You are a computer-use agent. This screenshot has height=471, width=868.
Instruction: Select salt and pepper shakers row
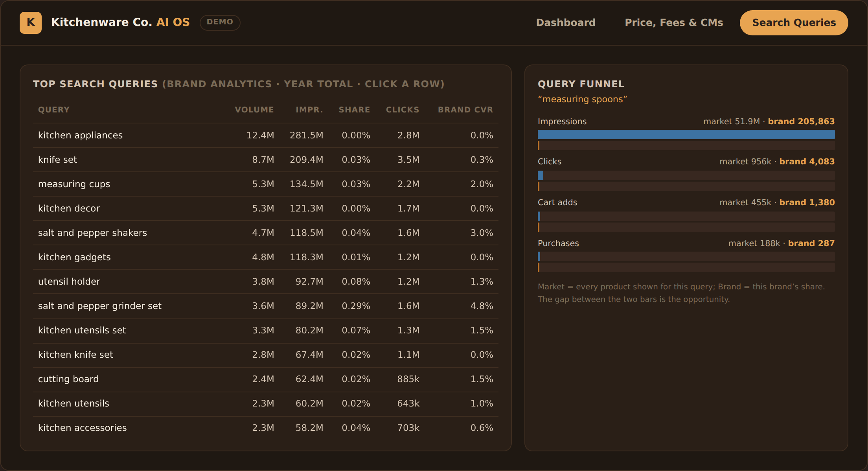click(266, 233)
